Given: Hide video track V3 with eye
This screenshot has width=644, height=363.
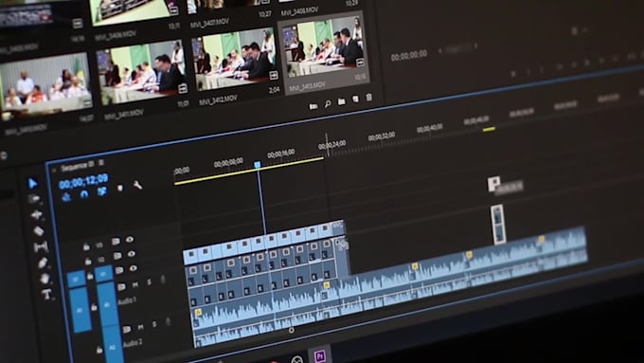Looking at the screenshot, I should point(130,239).
